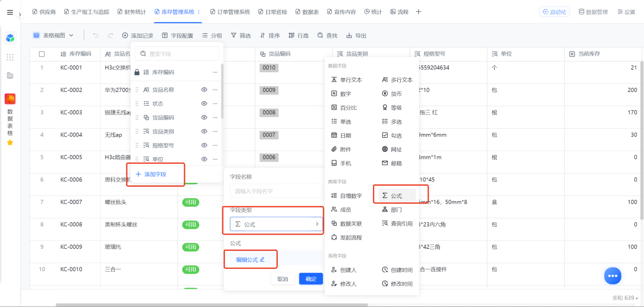Image resolution: width=644 pixels, height=307 pixels.
Task: Expand the sidebar with the chevron arrow
Action: (20, 15)
